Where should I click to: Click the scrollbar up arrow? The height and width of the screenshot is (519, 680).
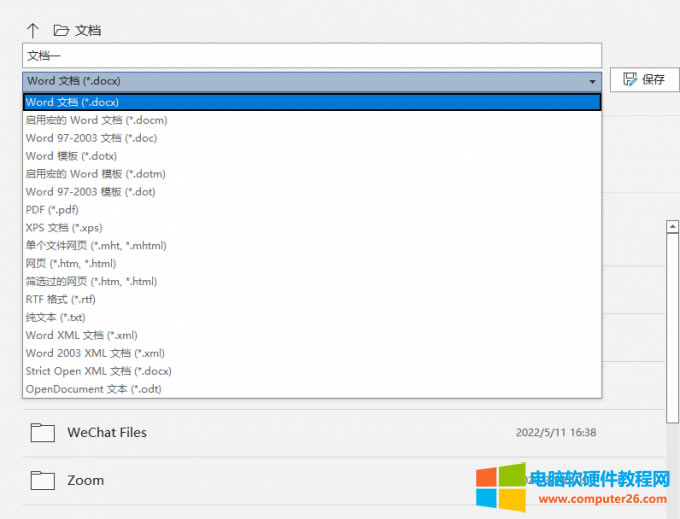(x=672, y=226)
